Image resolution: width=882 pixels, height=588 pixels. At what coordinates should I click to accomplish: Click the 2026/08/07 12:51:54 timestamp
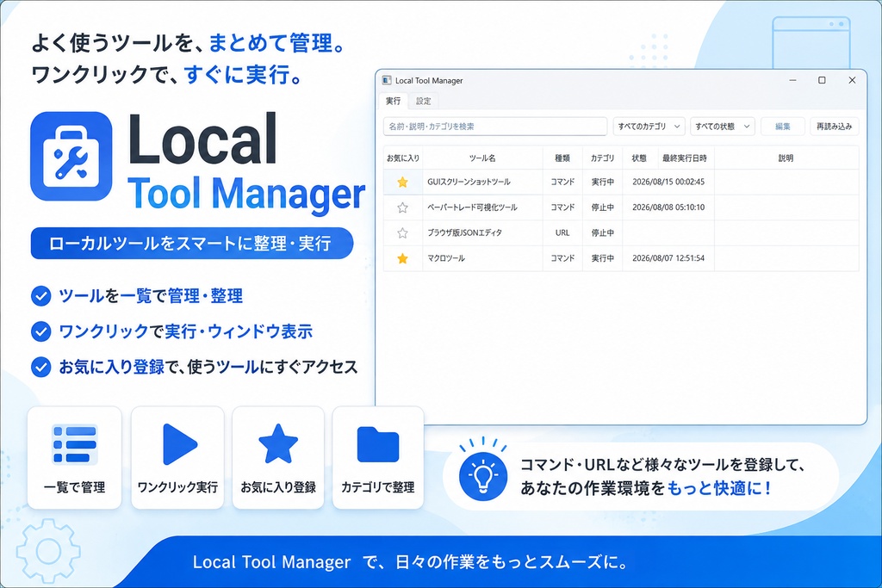(x=668, y=258)
